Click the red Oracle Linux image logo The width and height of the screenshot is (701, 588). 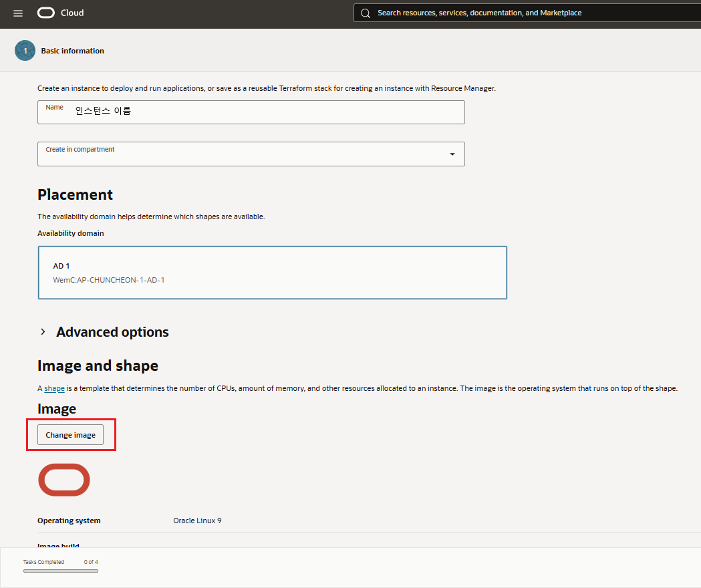click(x=63, y=480)
